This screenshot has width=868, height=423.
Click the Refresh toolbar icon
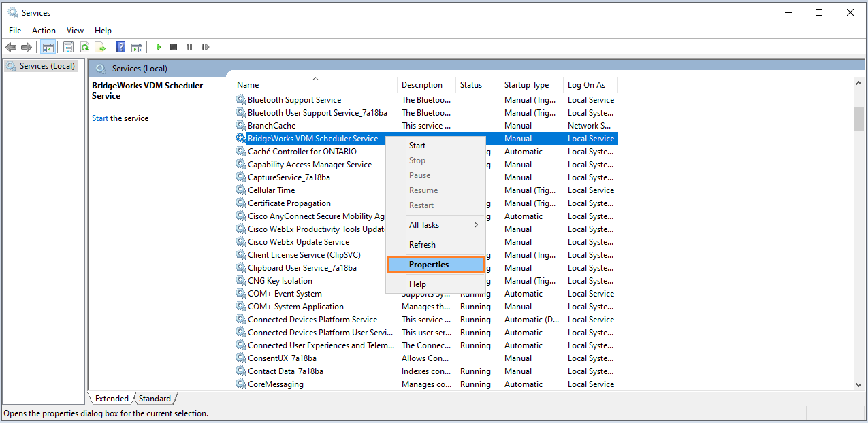pyautogui.click(x=84, y=47)
